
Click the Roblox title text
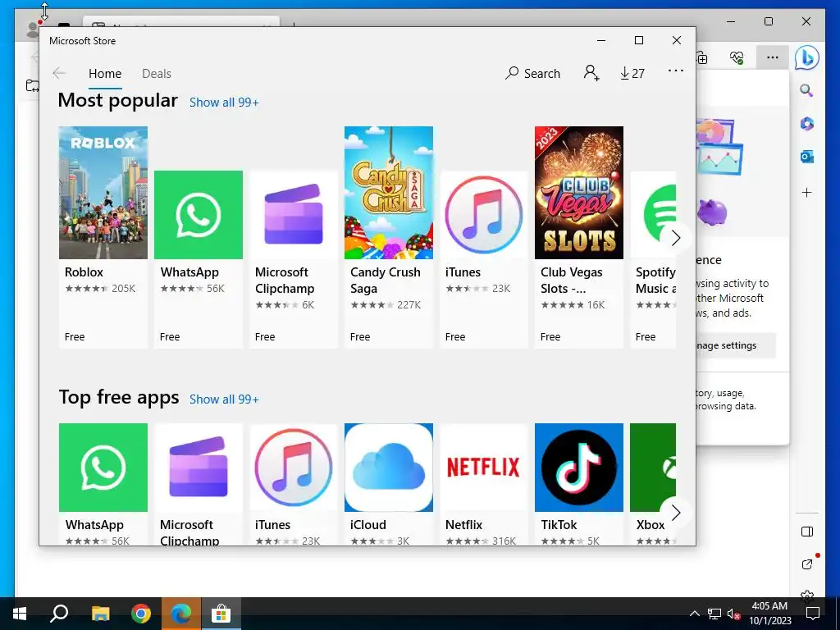click(x=84, y=272)
